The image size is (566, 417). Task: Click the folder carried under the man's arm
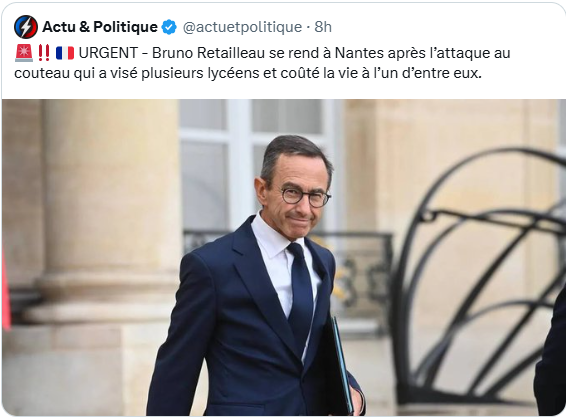click(x=338, y=365)
